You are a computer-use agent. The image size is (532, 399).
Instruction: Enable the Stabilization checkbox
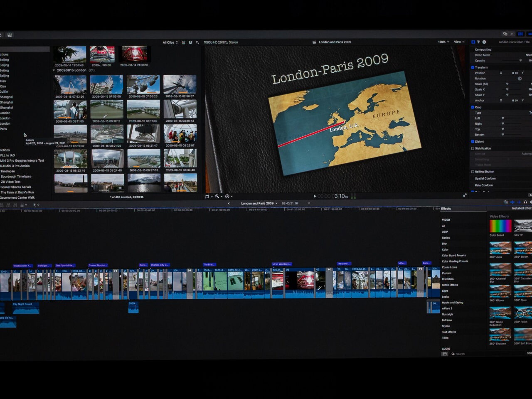tap(473, 148)
